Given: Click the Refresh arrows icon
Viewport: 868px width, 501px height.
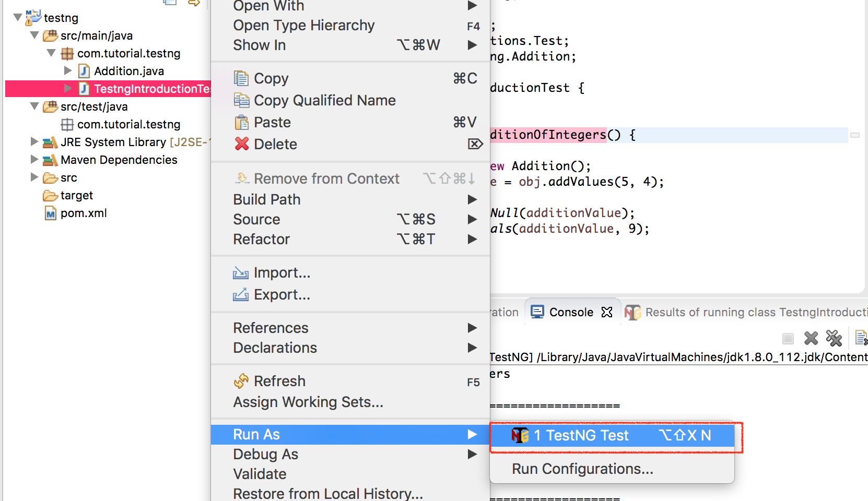Looking at the screenshot, I should [241, 381].
